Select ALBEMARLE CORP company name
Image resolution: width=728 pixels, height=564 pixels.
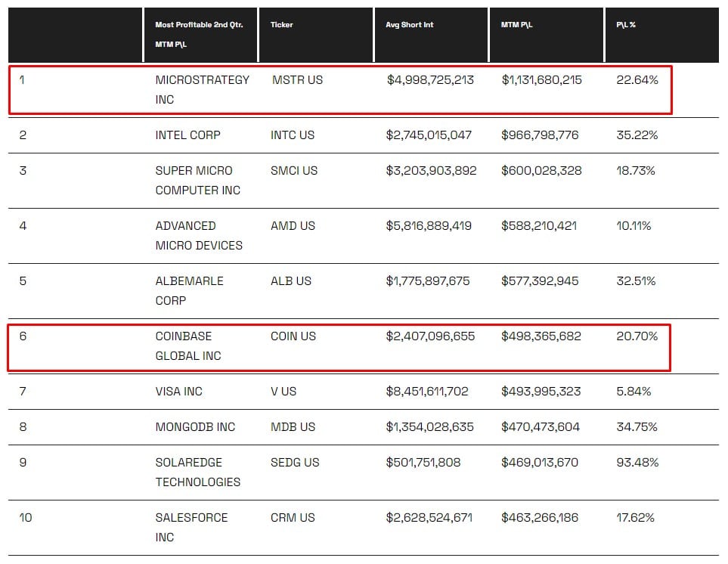[190, 290]
